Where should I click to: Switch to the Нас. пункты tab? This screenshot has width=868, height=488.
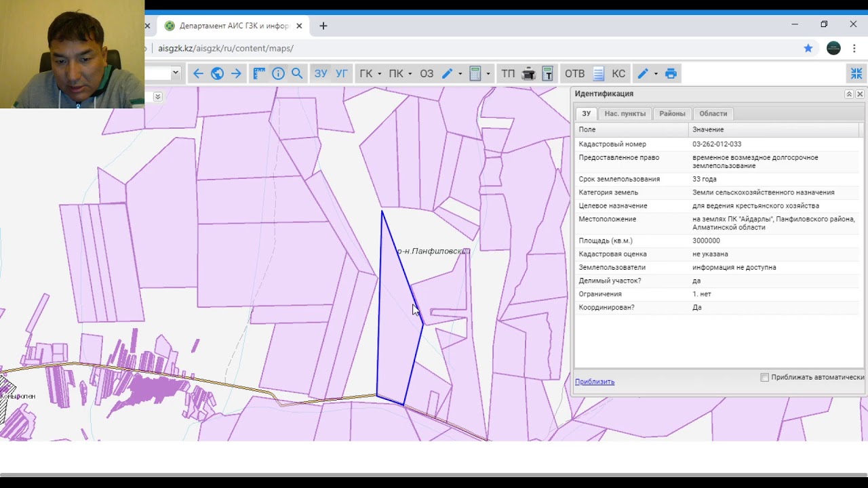(625, 114)
